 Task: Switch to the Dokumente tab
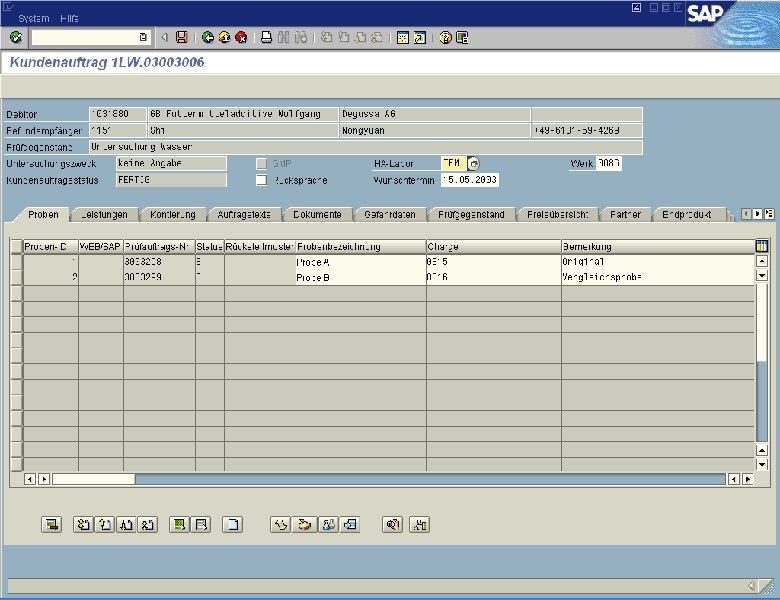coord(317,214)
